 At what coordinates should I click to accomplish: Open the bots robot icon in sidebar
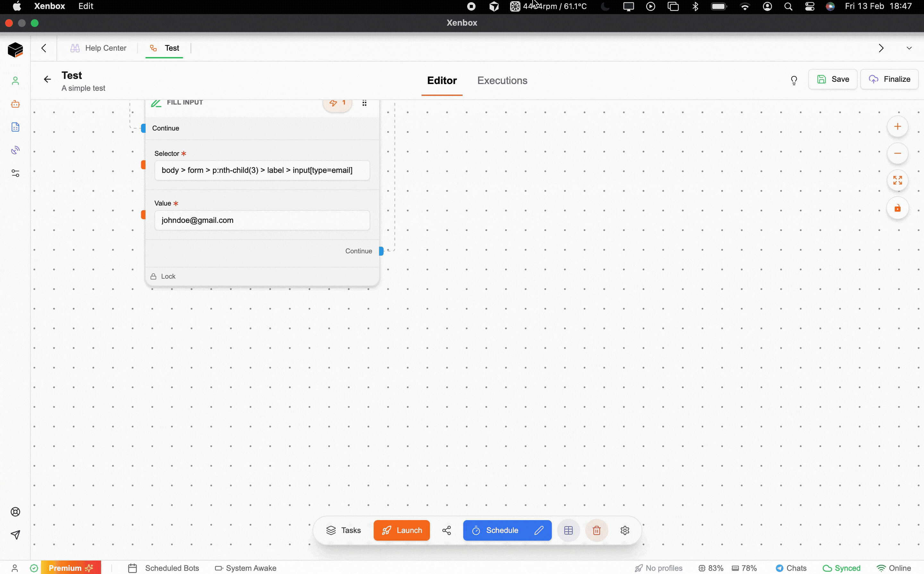[x=15, y=104]
